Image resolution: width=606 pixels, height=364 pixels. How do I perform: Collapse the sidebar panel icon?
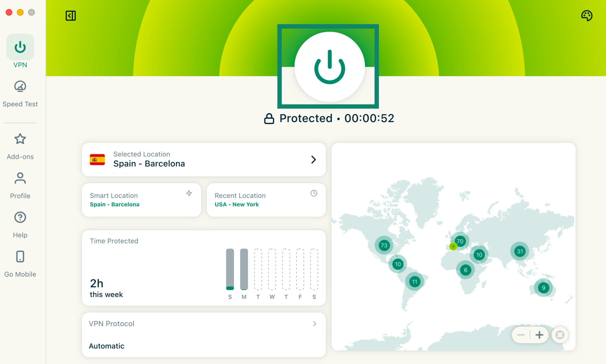pyautogui.click(x=71, y=16)
